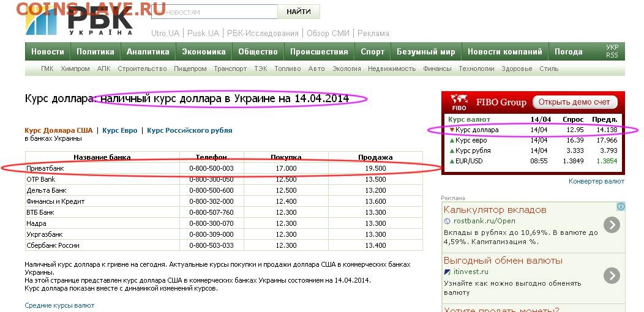The image size is (644, 312).
Task: Select Здоровье submenu item
Action: coord(517,69)
